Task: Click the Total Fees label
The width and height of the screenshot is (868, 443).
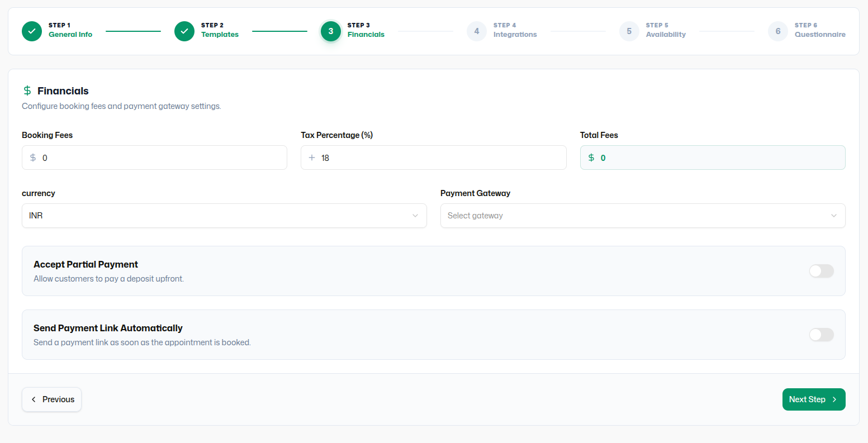Action: [x=599, y=135]
